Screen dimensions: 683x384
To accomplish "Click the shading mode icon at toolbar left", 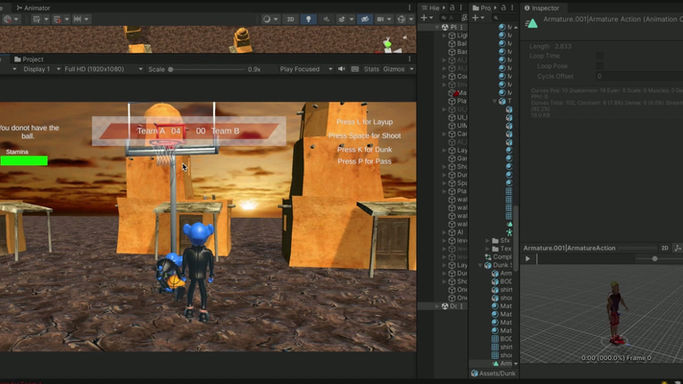I will pos(7,19).
